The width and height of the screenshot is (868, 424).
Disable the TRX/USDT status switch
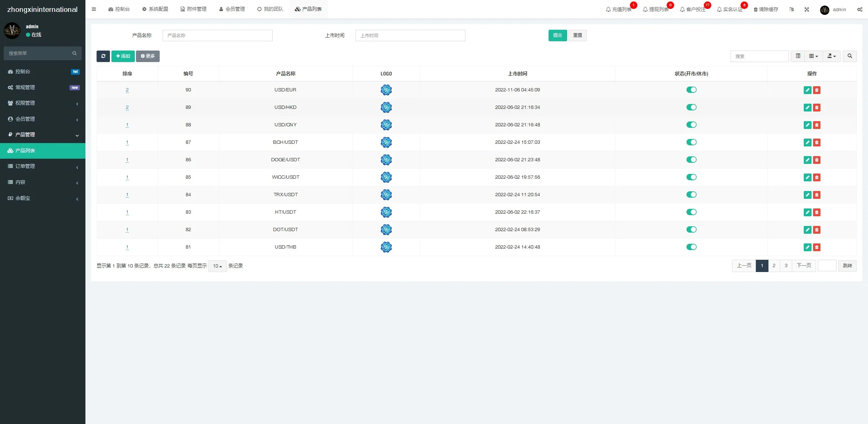pos(691,195)
